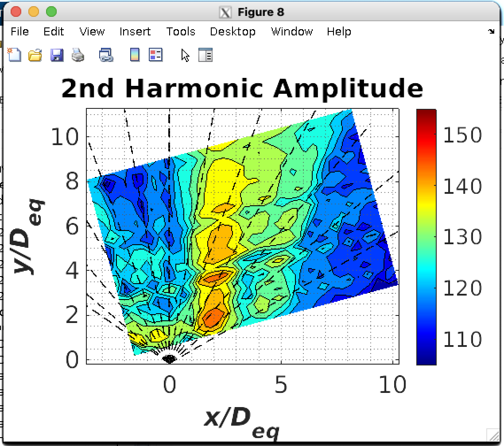This screenshot has height=446, width=504.
Task: Click the colorbar tick label 130
Action: click(x=462, y=237)
